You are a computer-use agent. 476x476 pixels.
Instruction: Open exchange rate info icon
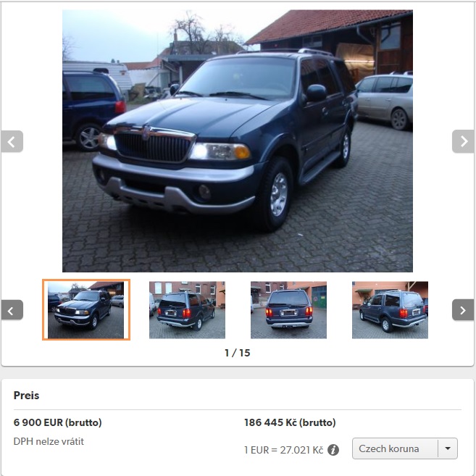333,450
